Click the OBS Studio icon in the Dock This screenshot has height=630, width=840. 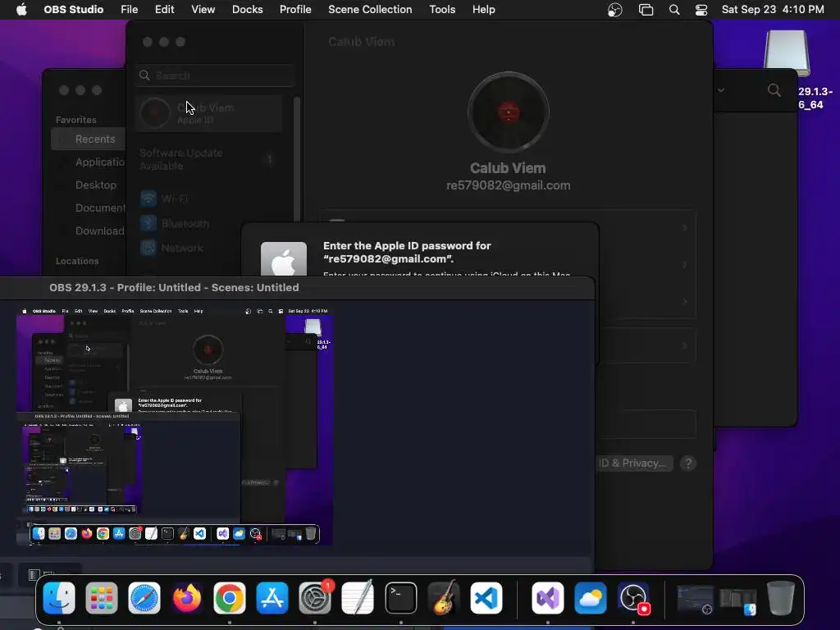pyautogui.click(x=633, y=598)
